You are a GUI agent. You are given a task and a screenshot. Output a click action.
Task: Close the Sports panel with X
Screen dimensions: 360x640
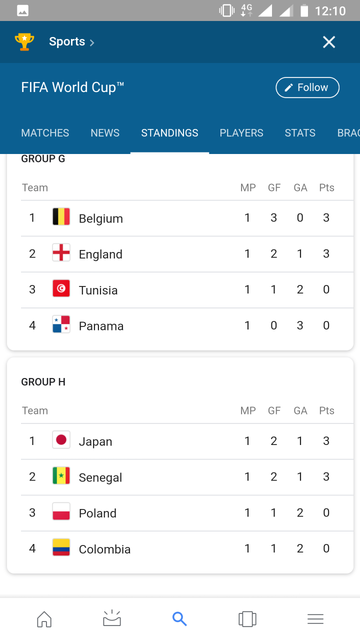click(x=329, y=42)
